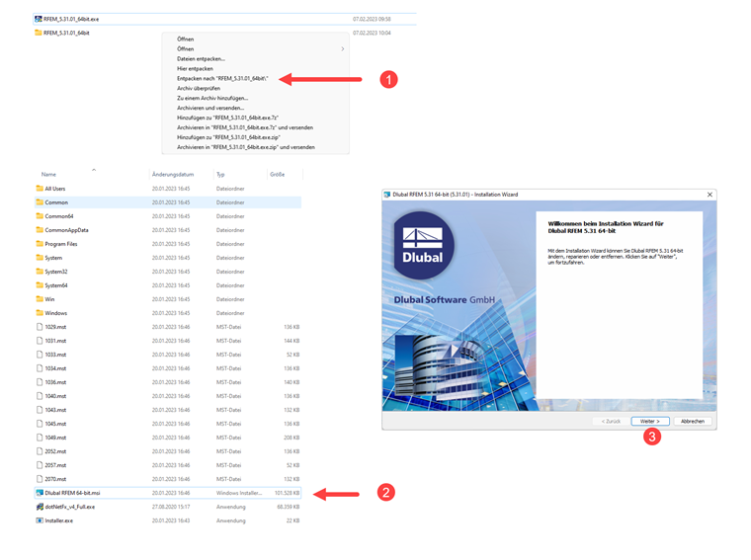Click the RFEM_5.31.01_64bit folder icon at top

[x=39, y=33]
